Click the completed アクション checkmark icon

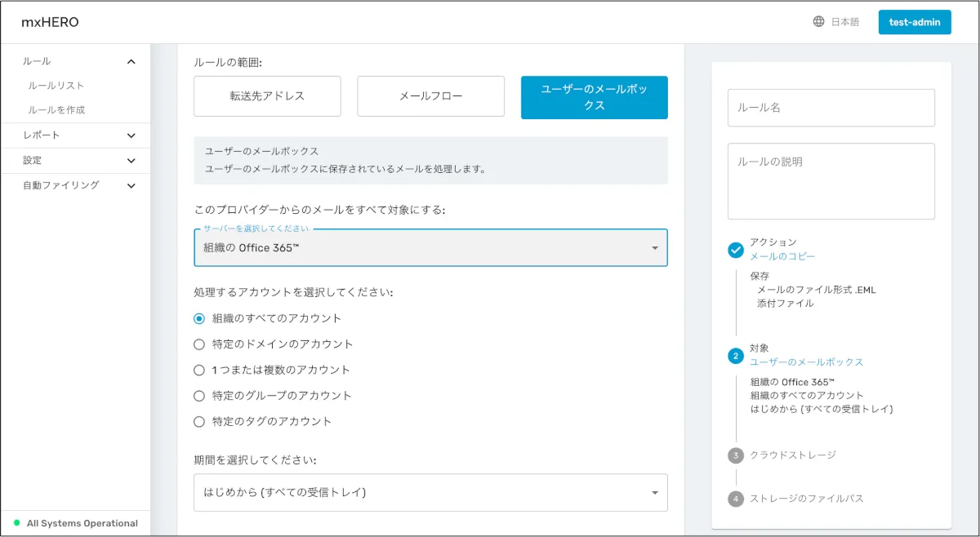click(x=736, y=250)
